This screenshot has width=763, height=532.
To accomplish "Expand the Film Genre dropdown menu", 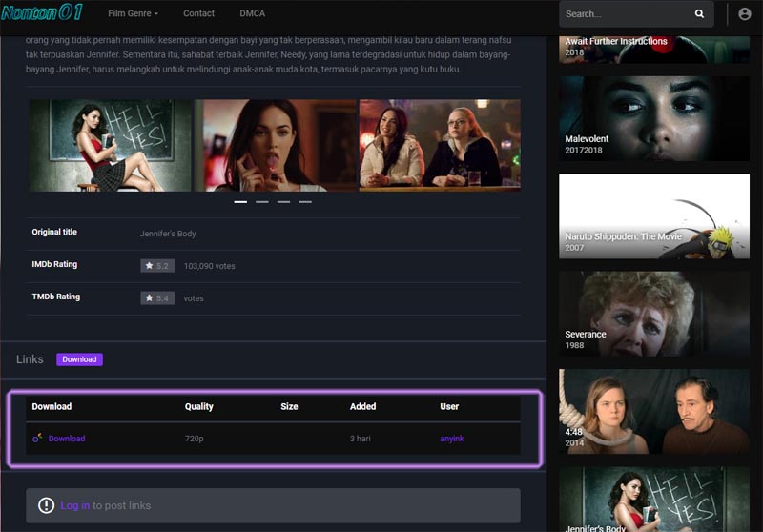I will click(x=134, y=14).
